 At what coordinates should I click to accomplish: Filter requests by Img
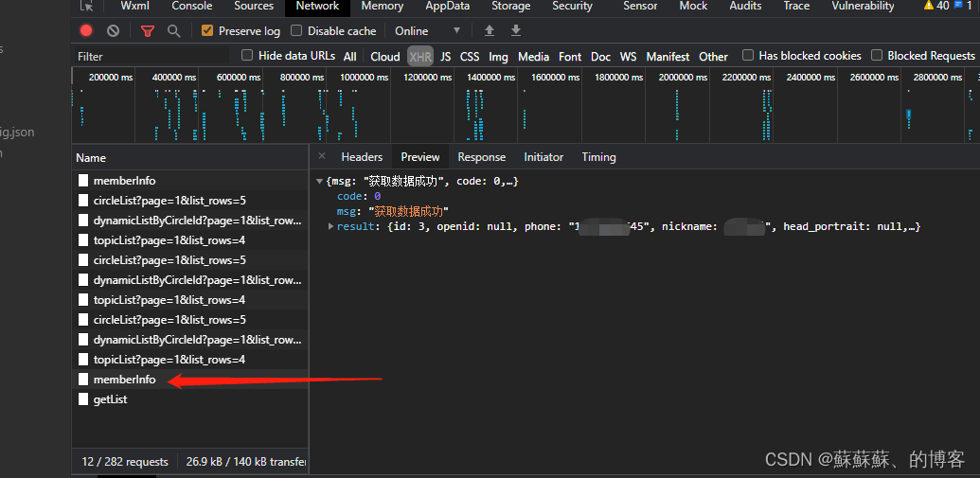[498, 56]
